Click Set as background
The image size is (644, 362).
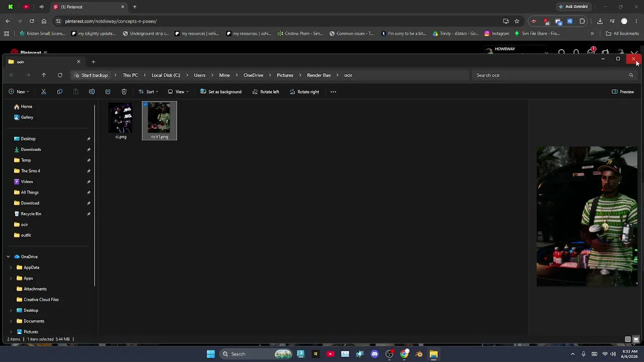(221, 92)
